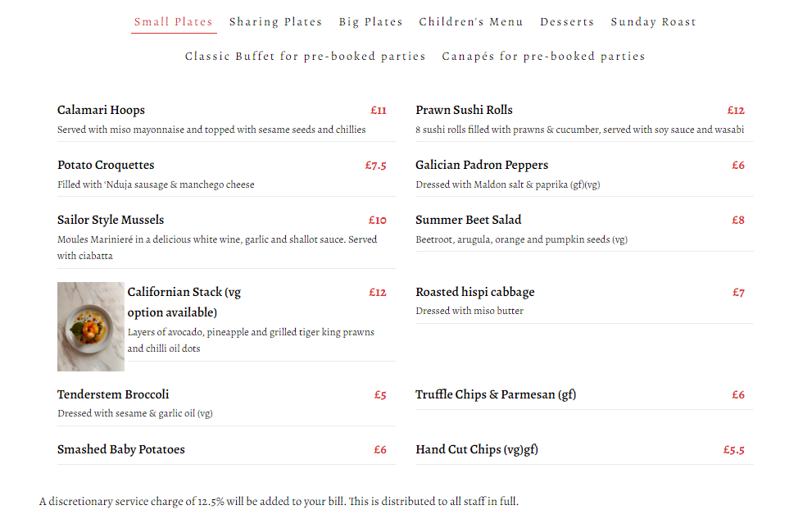
Task: Select Classic Buffet for pre-booked parties
Action: (x=305, y=57)
